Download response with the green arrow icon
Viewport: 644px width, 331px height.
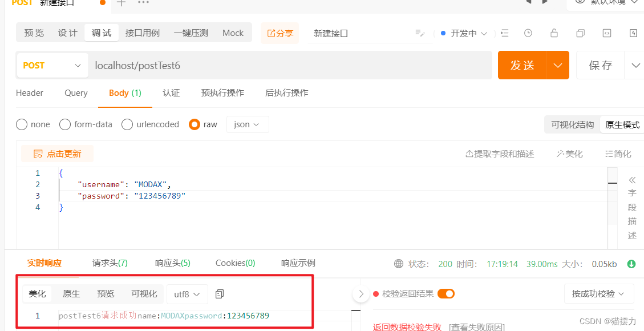631,264
